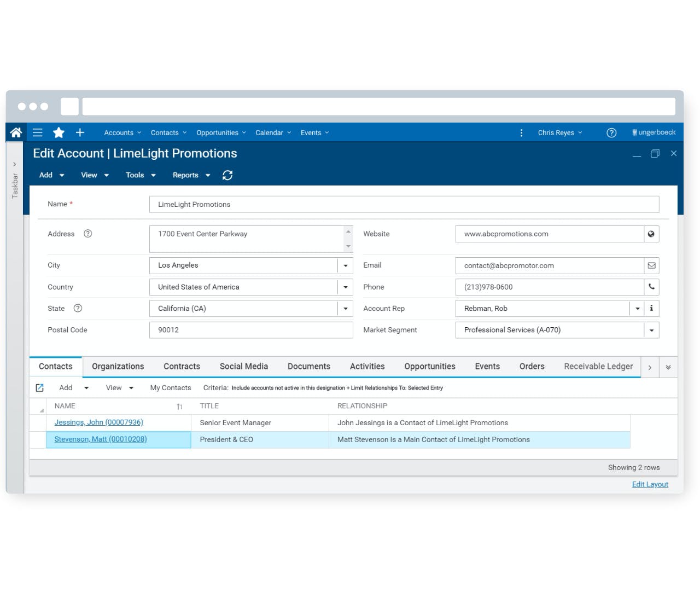Expand the Account Rep dropdown arrow
The width and height of the screenshot is (700, 591).
click(637, 309)
